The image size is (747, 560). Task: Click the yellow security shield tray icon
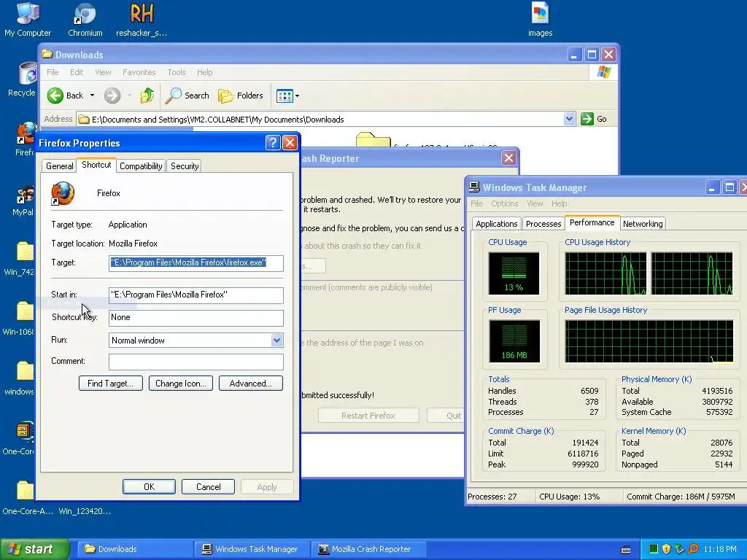[x=667, y=549]
